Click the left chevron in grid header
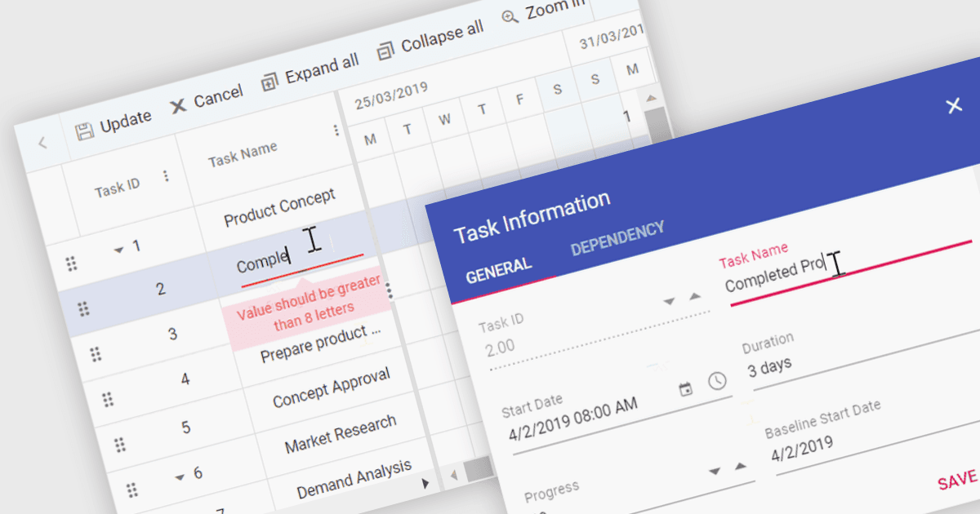Viewport: 980px width, 514px height. pyautogui.click(x=42, y=143)
